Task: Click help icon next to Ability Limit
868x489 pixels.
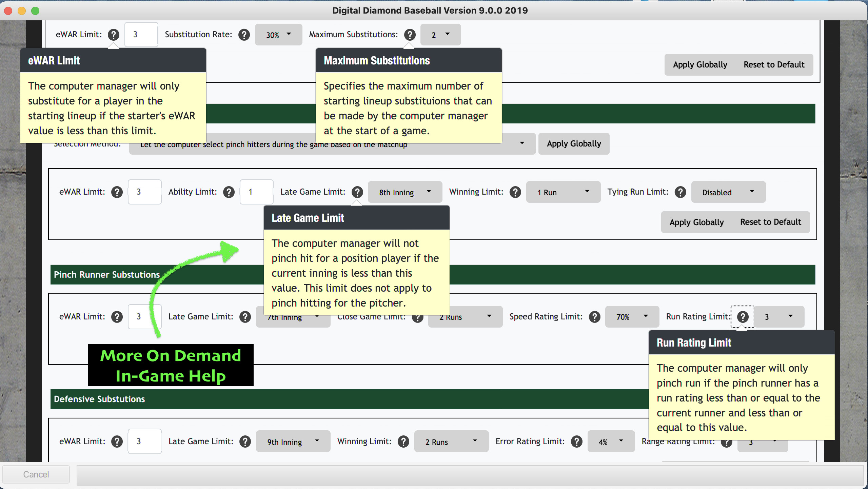Action: [x=229, y=192]
